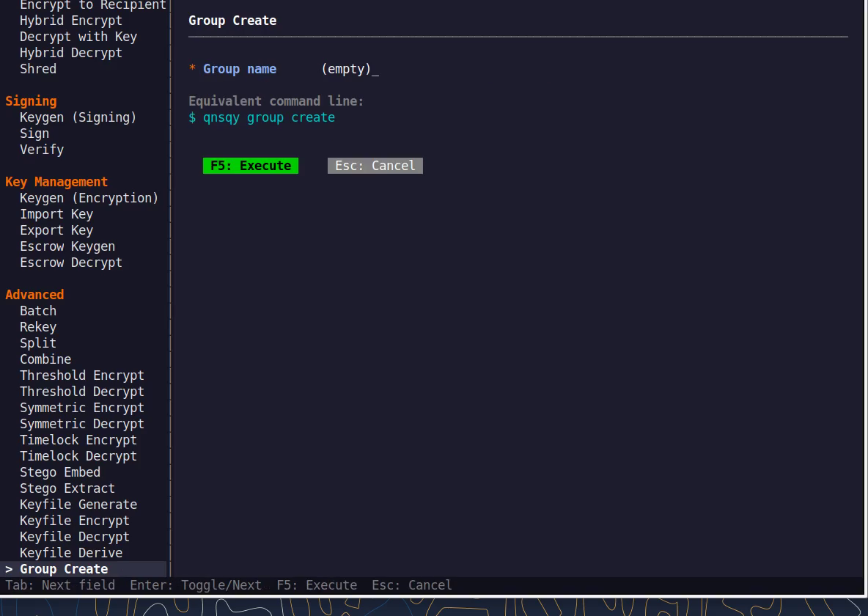
Task: Open Timelock Decrypt entry
Action: tap(78, 455)
